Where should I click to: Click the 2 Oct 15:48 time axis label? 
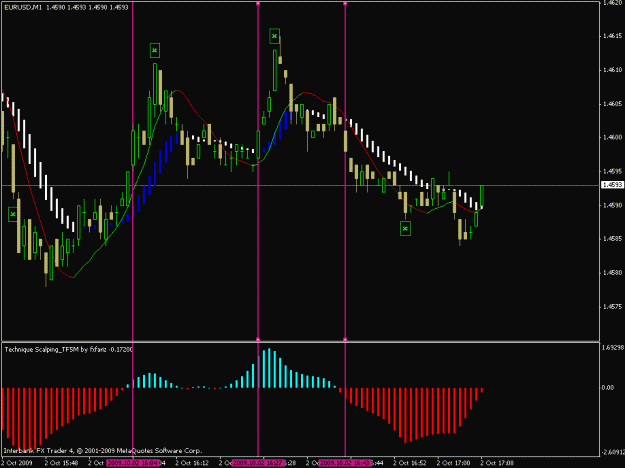61,463
